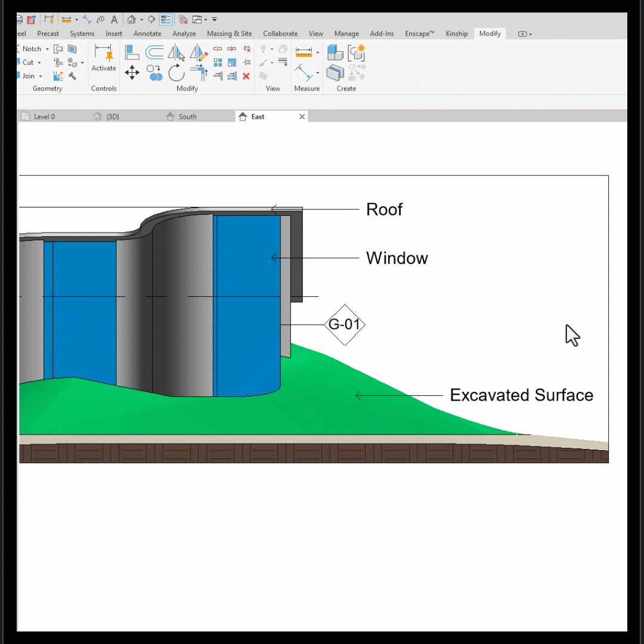Open the Annotate ribbon tab
The height and width of the screenshot is (644, 644).
point(147,33)
